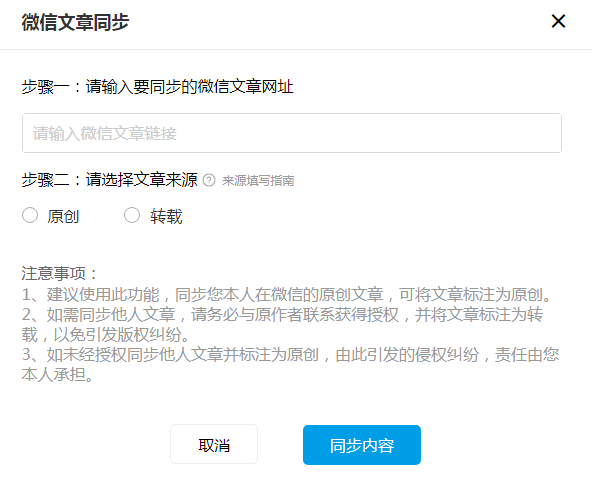Click note 3 line starting 如未经授权
The width and height of the screenshot is (592, 485).
point(291,354)
